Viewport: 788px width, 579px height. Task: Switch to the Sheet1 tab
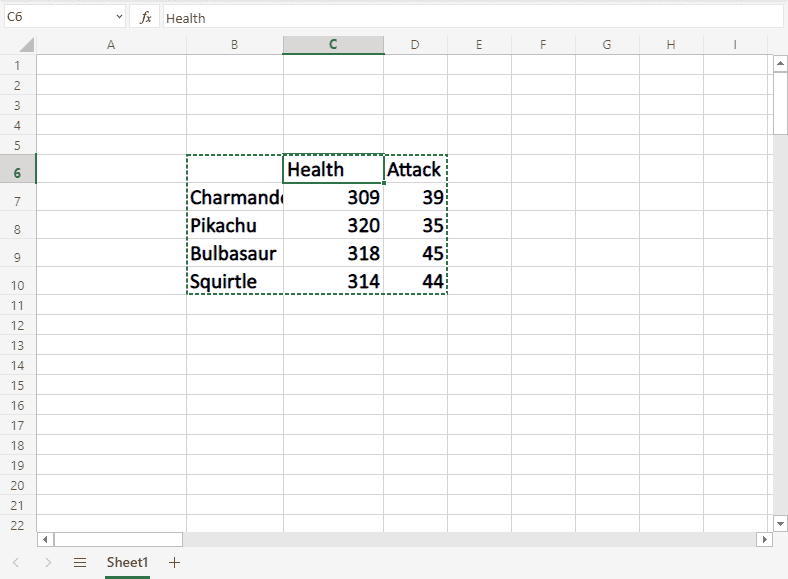tap(127, 563)
